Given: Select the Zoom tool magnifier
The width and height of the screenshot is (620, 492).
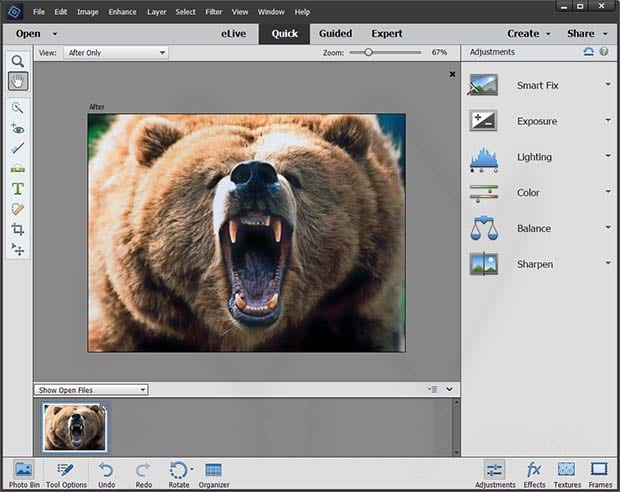Looking at the screenshot, I should click(18, 61).
